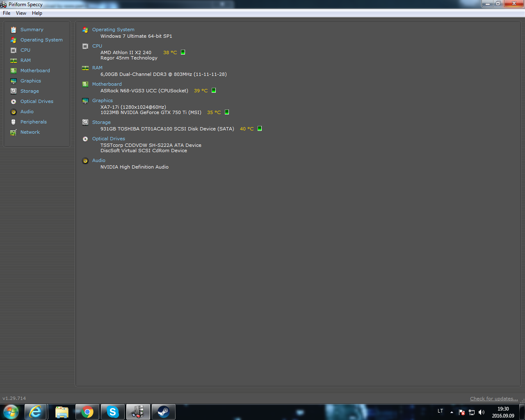Open the File menu

tap(7, 13)
